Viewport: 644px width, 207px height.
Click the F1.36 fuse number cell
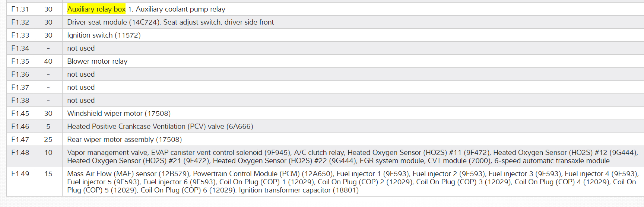tap(20, 74)
